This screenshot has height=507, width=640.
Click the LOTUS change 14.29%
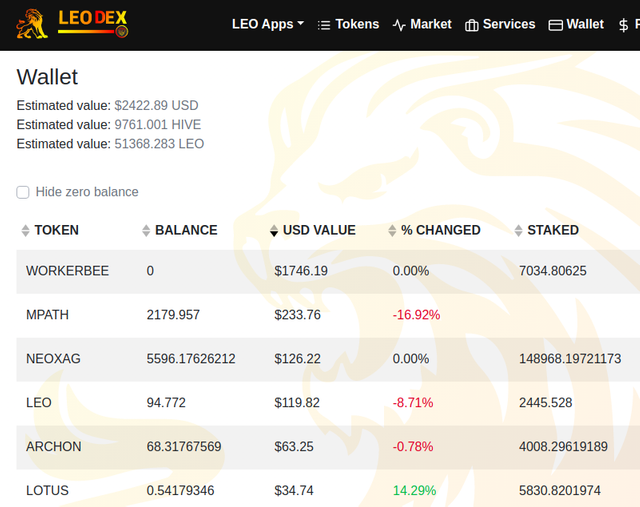(414, 491)
